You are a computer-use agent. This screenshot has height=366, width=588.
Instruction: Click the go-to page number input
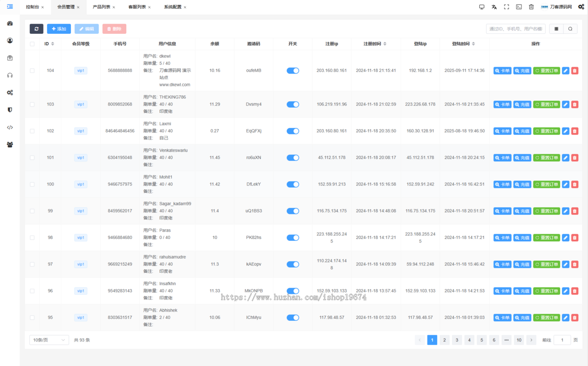[x=562, y=340]
